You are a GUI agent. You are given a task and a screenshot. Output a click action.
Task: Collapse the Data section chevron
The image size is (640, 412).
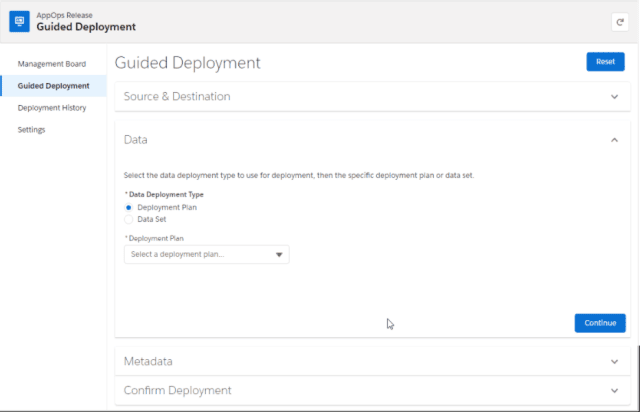tap(614, 140)
